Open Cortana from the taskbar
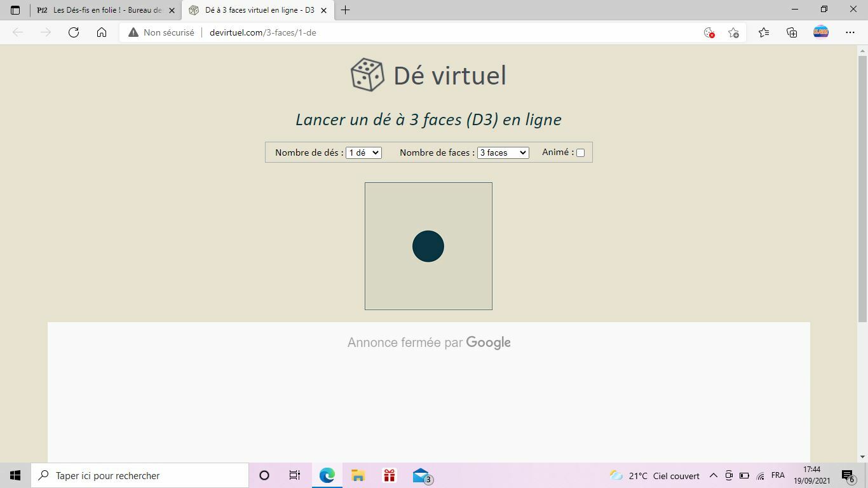This screenshot has width=868, height=488. click(264, 475)
